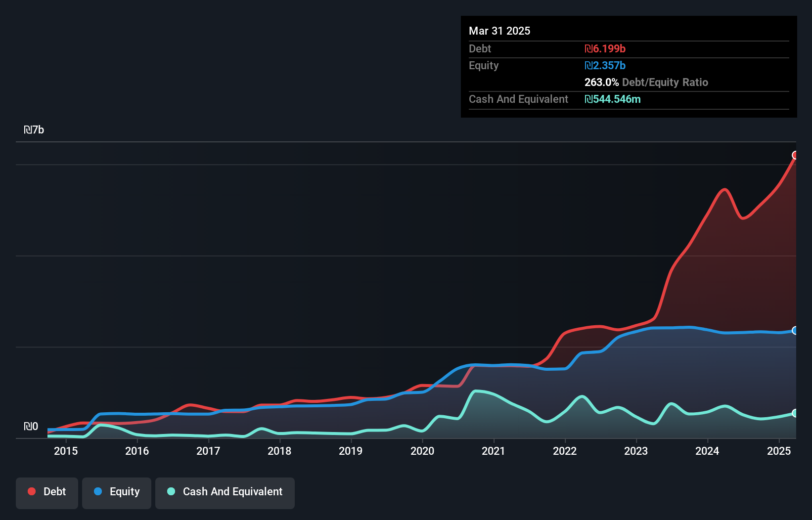Select the 2020 year label on the axis
This screenshot has width=812, height=520.
[x=423, y=451]
